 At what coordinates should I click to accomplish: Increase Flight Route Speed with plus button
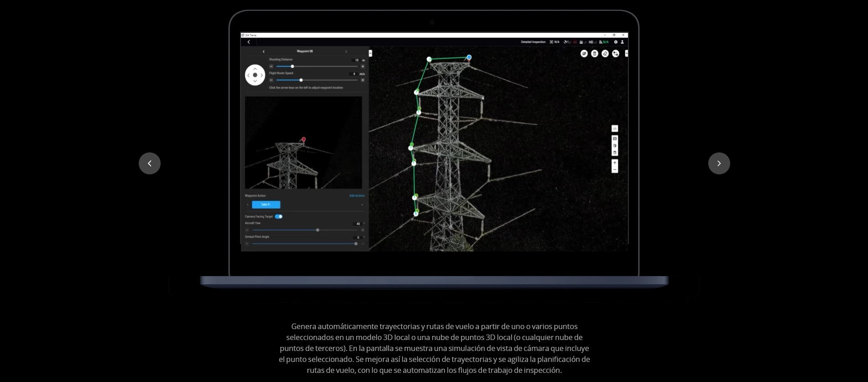[363, 80]
